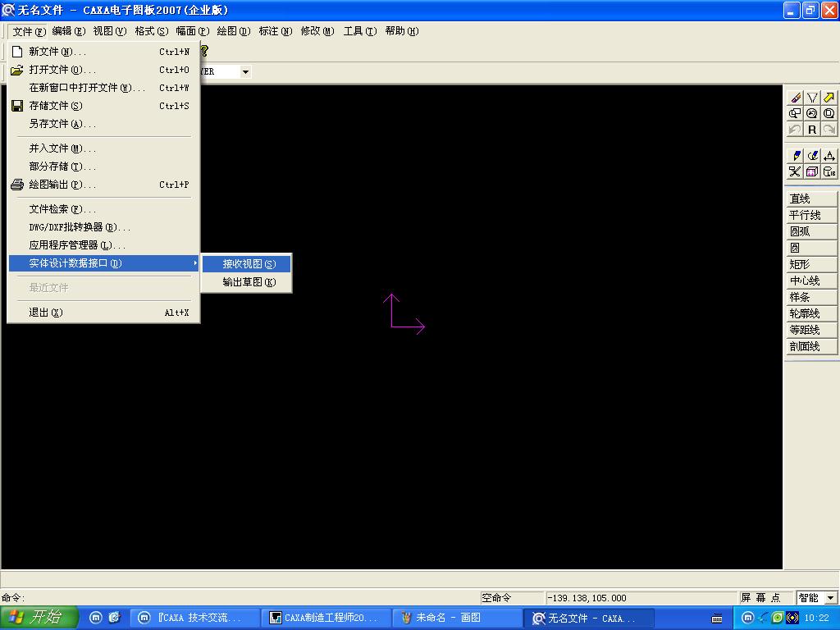
Task: Choose the zoom window magnifier icon
Action: pos(796,113)
